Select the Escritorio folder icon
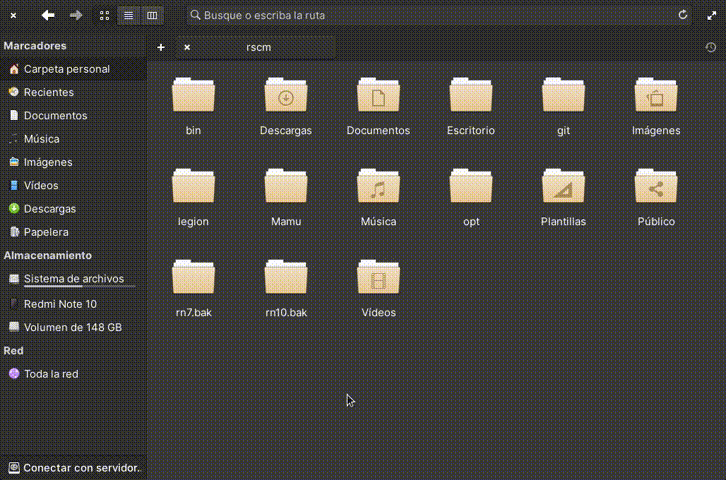Image resolution: width=726 pixels, height=480 pixels. click(x=471, y=95)
